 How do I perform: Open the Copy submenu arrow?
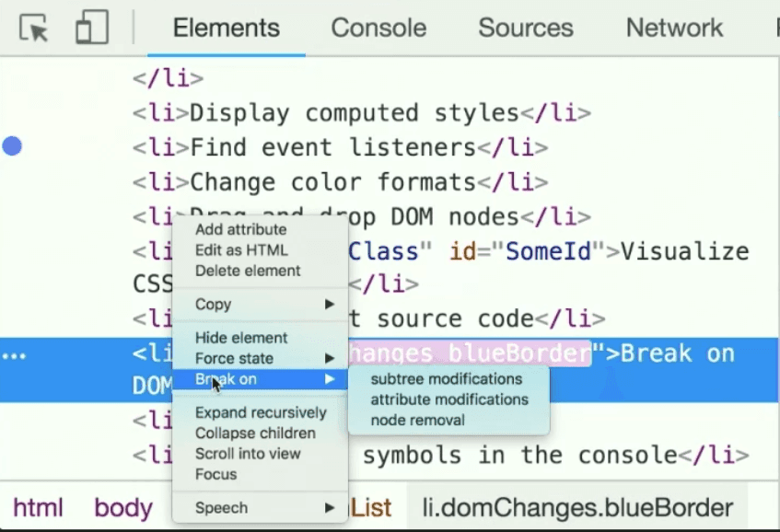click(x=330, y=304)
